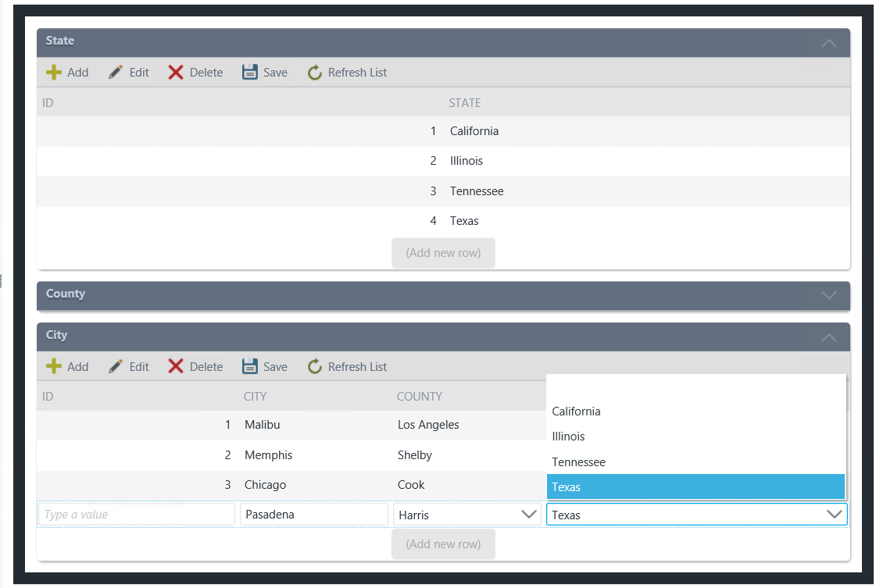The height and width of the screenshot is (588, 876).
Task: Click the Save floppy icon in State panel
Action: click(250, 72)
